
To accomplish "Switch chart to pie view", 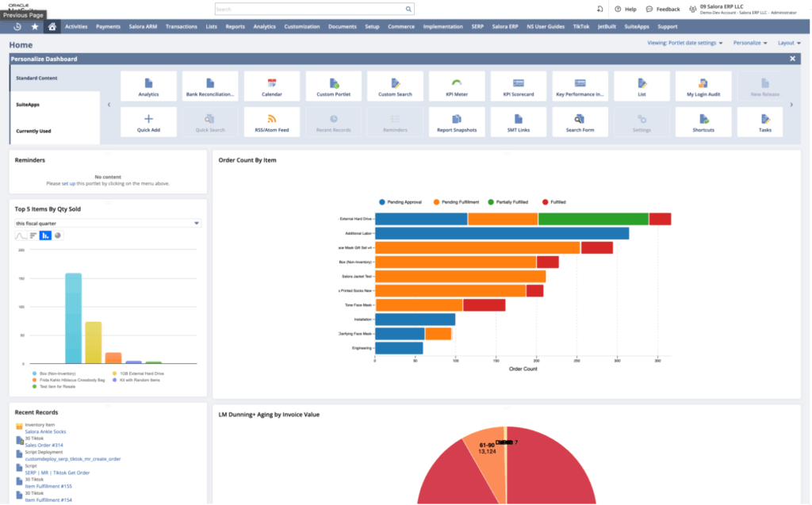I will click(57, 235).
